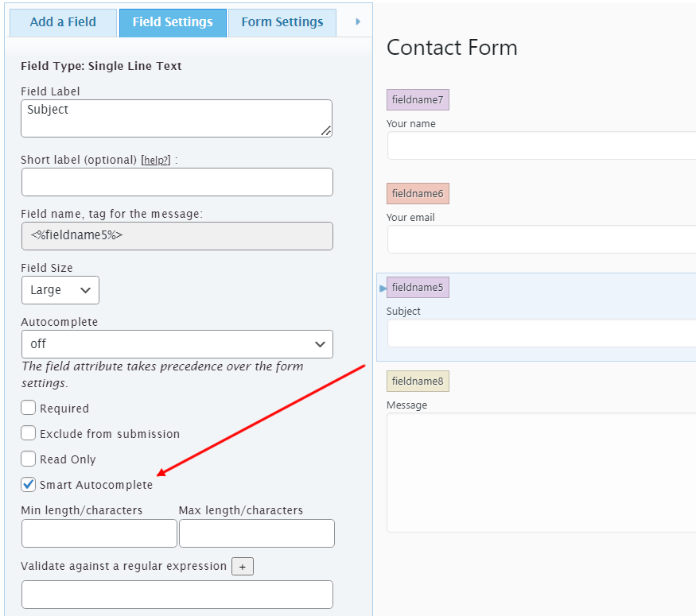Select the fieldname5 tag badge
The width and height of the screenshot is (696, 616).
pos(418,287)
